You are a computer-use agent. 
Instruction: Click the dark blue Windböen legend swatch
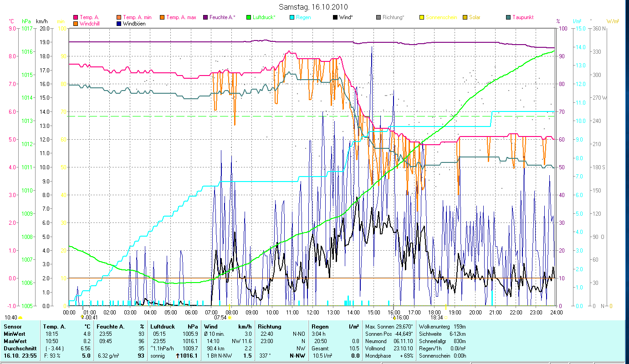119,24
